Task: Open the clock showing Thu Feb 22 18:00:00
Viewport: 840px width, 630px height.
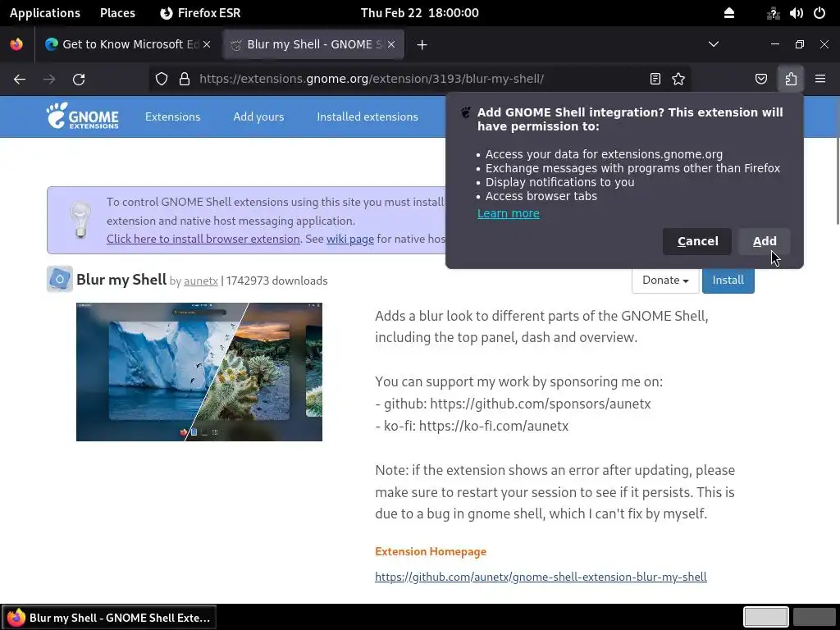Action: click(419, 13)
